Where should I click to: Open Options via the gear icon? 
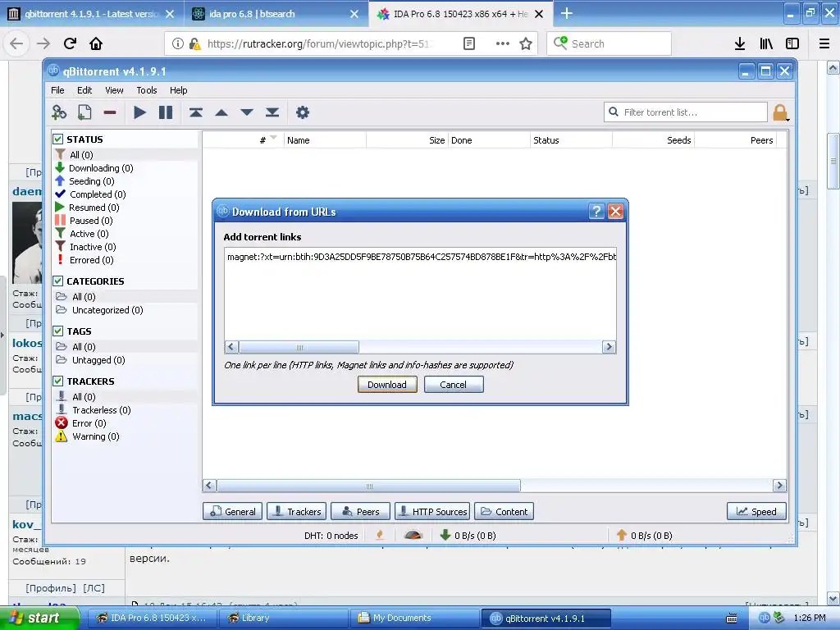click(x=303, y=112)
